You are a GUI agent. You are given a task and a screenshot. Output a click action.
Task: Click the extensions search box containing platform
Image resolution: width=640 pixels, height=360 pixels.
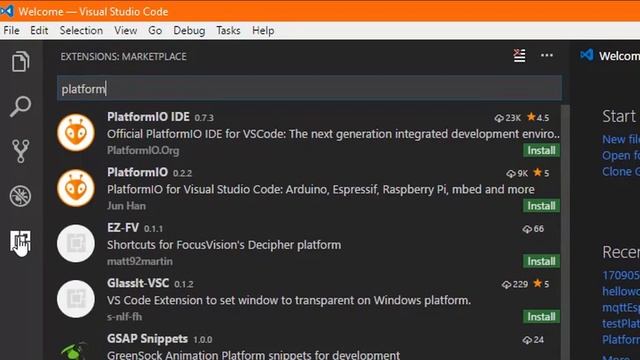pyautogui.click(x=309, y=89)
